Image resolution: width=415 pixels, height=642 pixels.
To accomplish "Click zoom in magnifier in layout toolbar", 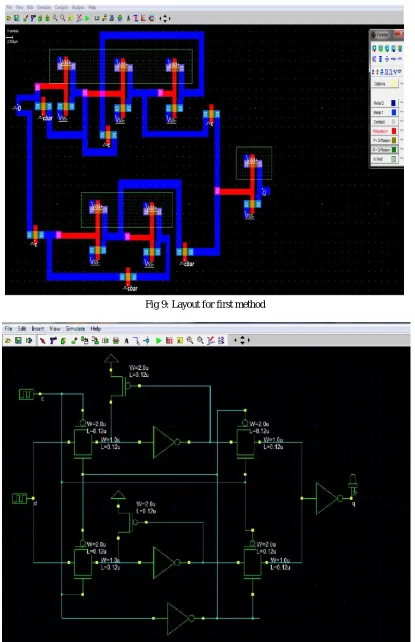I will coord(55,18).
